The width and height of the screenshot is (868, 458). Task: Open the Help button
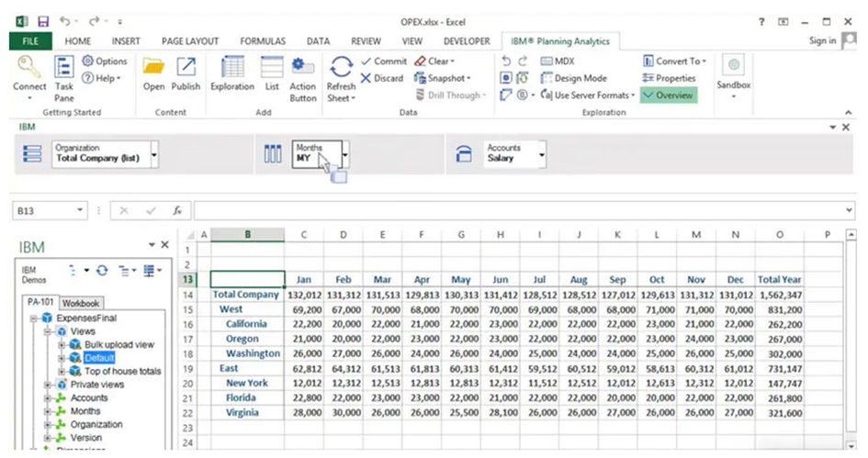101,78
